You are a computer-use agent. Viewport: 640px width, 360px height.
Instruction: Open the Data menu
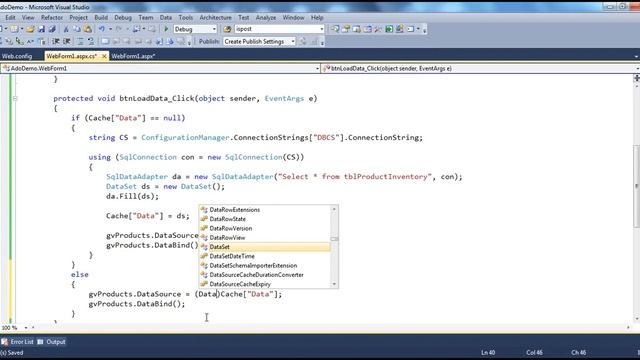pos(166,18)
